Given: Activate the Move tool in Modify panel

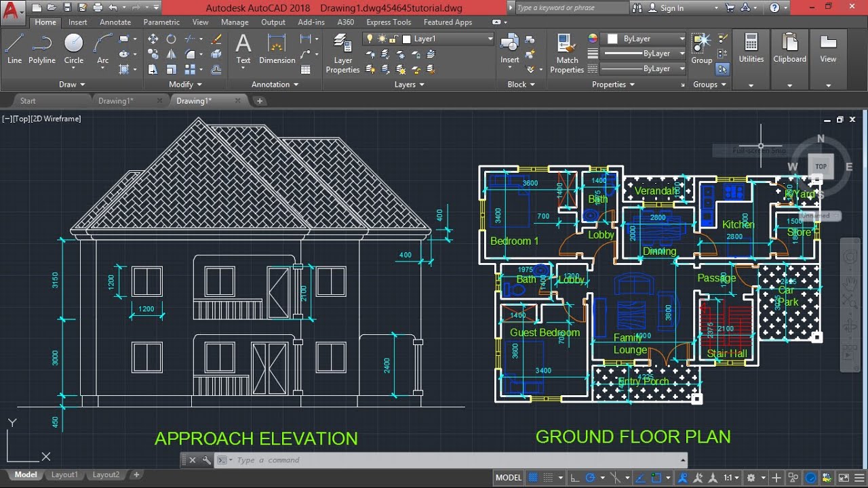Looking at the screenshot, I should pyautogui.click(x=153, y=39).
